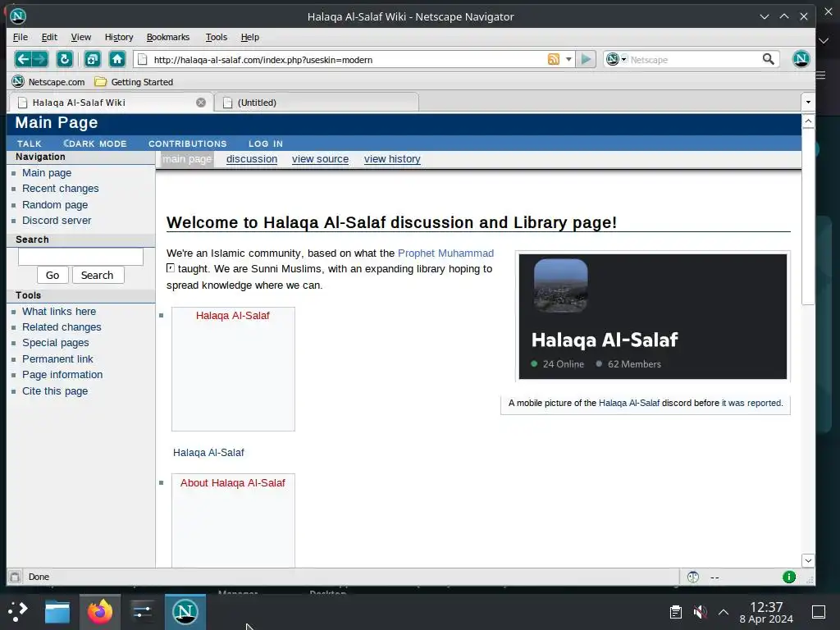Click the wiki search text field
The image size is (840, 630).
(x=81, y=257)
